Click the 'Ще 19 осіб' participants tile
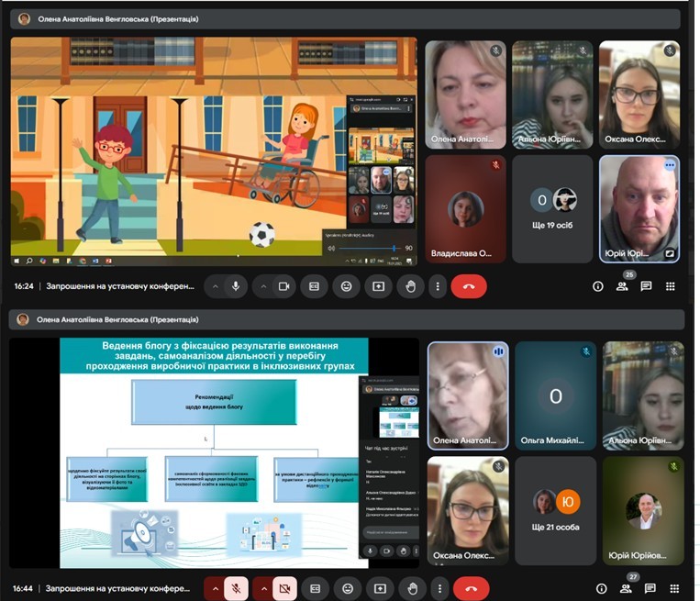 click(552, 208)
